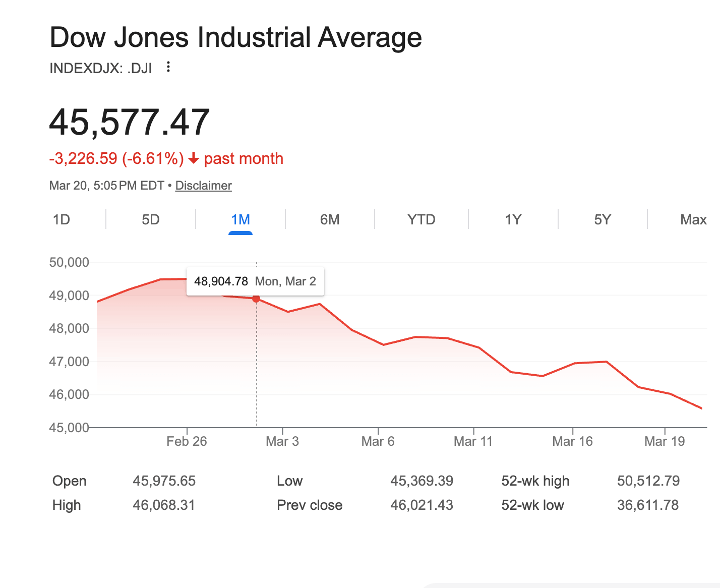Select the 1Y time range
720x588 pixels.
[513, 220]
